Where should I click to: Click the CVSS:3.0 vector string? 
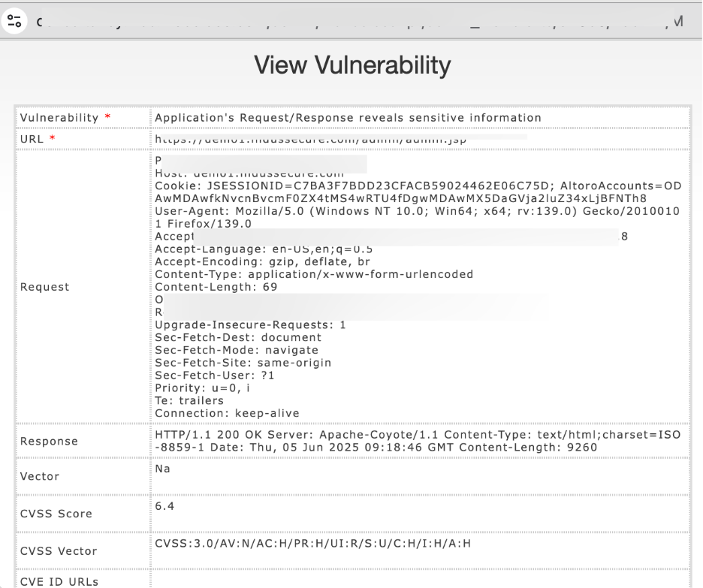(312, 544)
